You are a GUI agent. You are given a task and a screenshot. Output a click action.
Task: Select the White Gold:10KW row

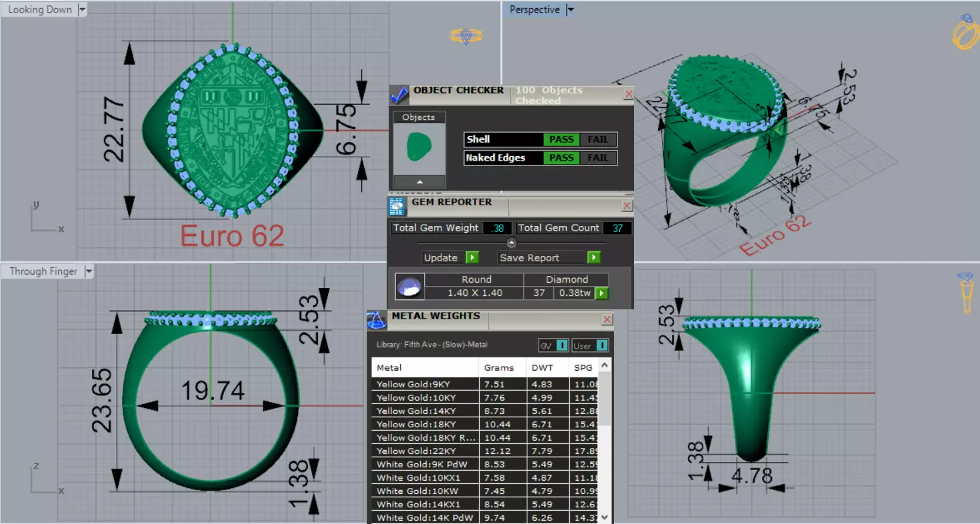(x=485, y=491)
